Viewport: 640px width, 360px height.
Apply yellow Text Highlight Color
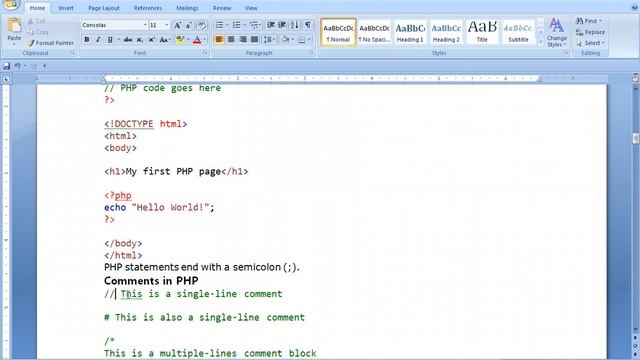pos(180,40)
